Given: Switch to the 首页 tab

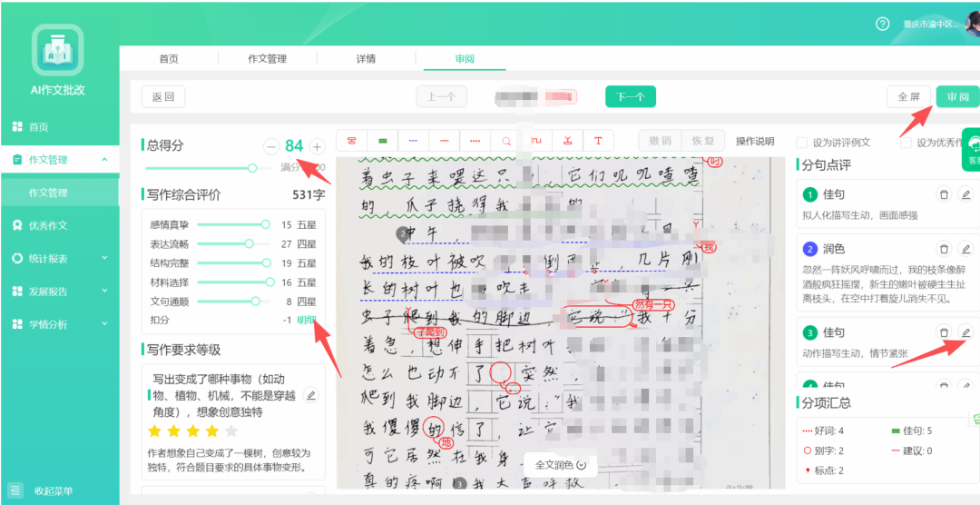Looking at the screenshot, I should [x=168, y=59].
